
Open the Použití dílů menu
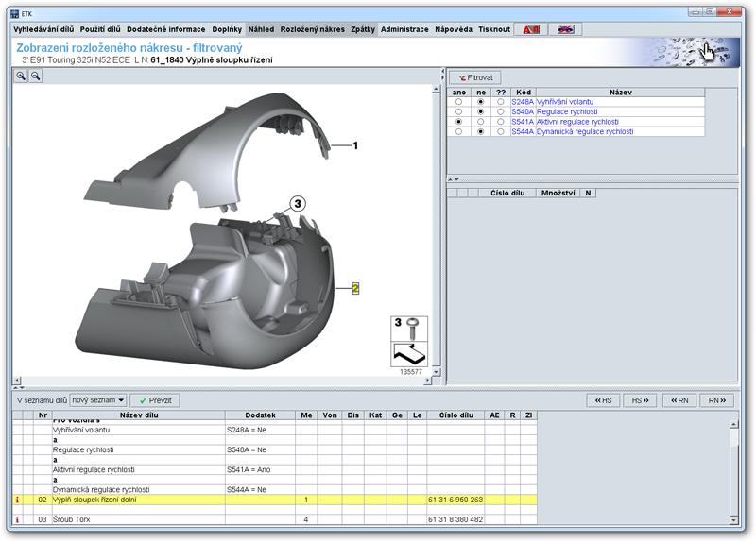[100, 29]
